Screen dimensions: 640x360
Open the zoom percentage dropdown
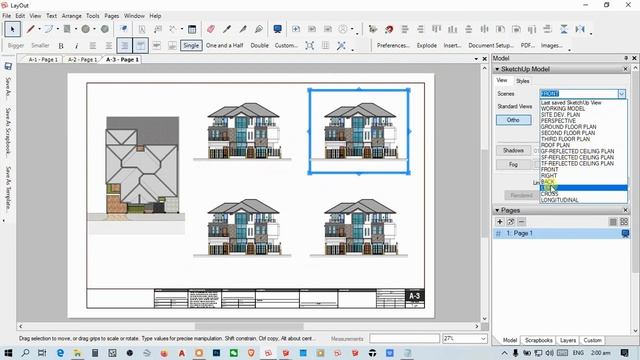tap(483, 338)
